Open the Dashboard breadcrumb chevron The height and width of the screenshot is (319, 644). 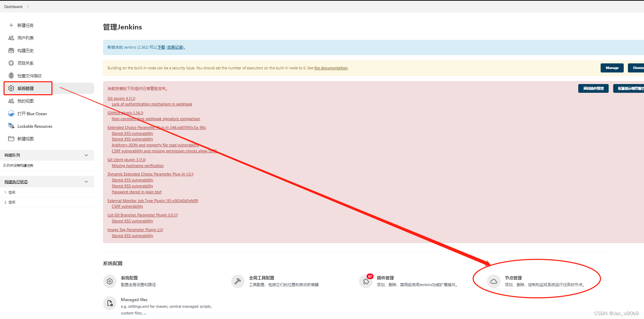[28, 7]
